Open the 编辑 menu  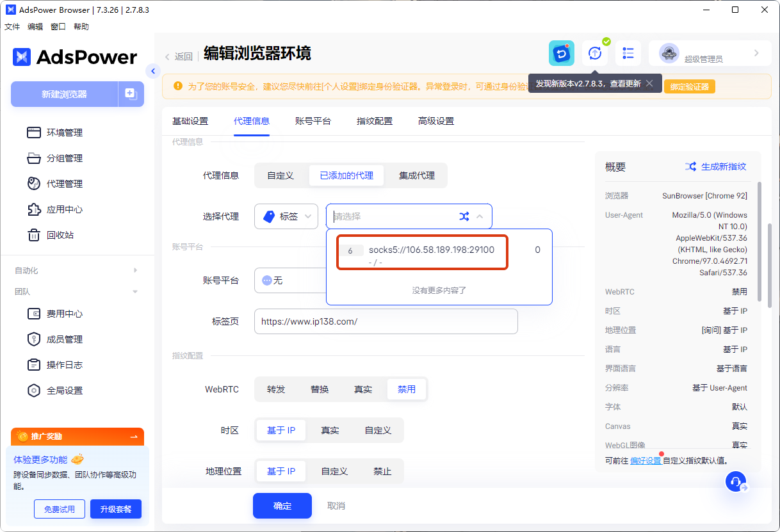(35, 27)
